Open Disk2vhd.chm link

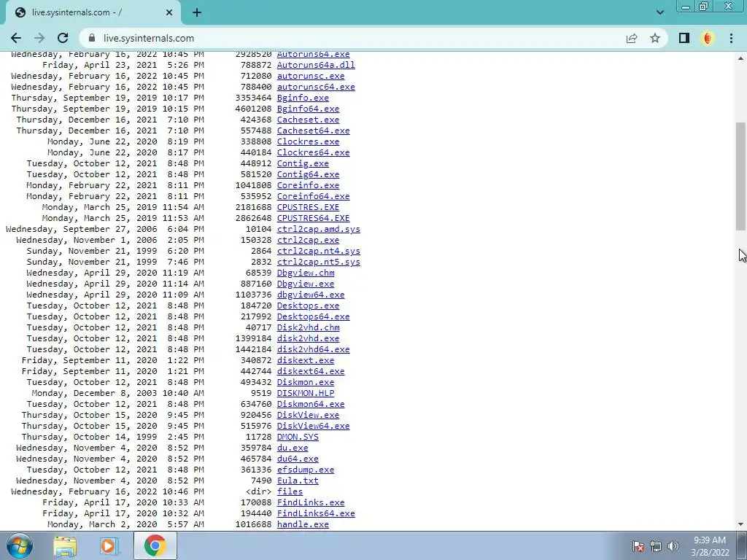click(x=309, y=327)
